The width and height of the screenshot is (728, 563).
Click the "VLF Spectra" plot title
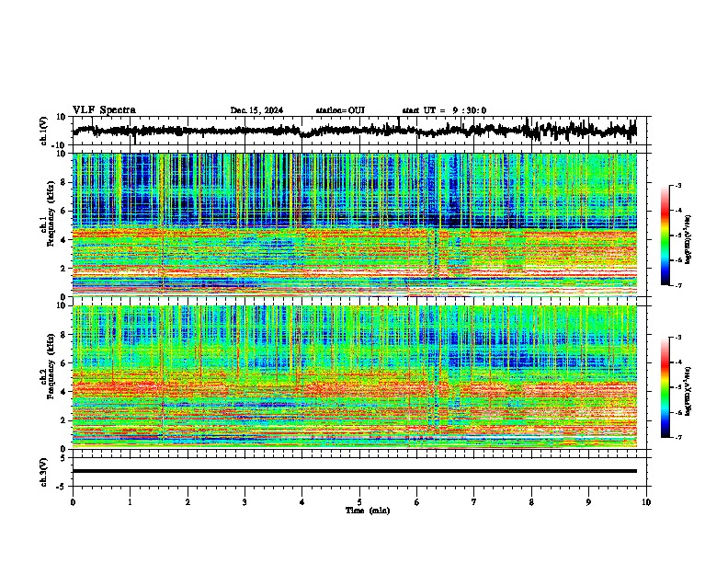point(104,110)
